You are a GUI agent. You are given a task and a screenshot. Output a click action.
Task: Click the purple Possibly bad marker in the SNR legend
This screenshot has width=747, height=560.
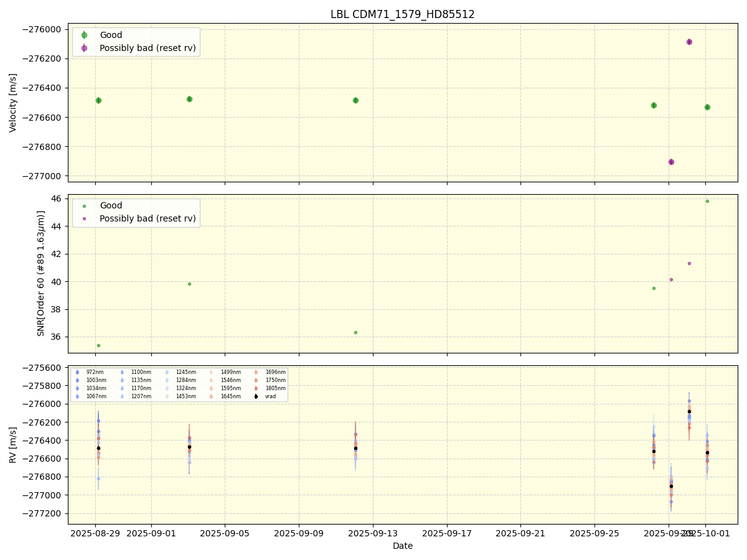click(84, 218)
